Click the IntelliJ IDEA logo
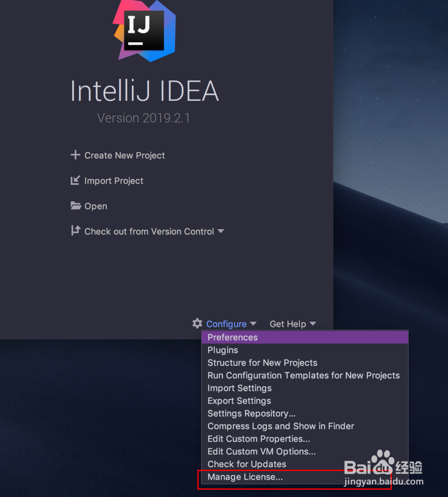 (144, 30)
